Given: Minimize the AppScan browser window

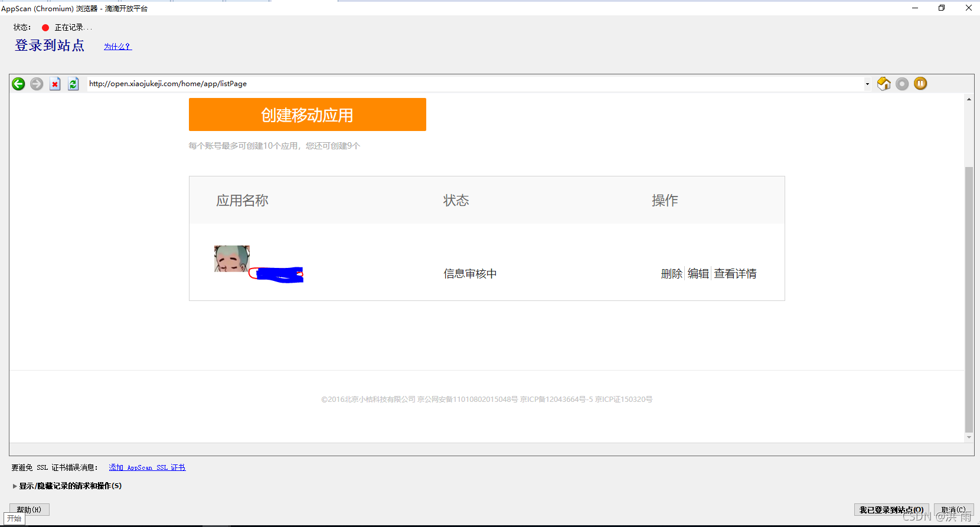Looking at the screenshot, I should pos(915,8).
